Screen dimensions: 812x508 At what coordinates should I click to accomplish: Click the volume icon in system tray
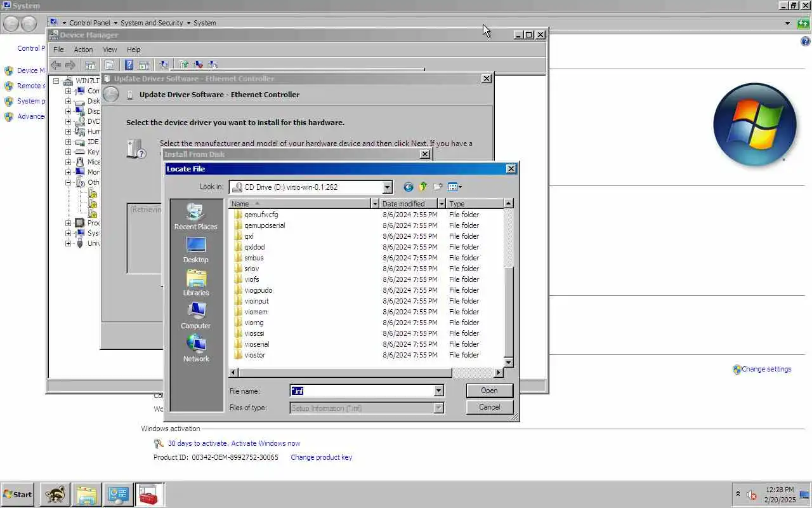[752, 495]
